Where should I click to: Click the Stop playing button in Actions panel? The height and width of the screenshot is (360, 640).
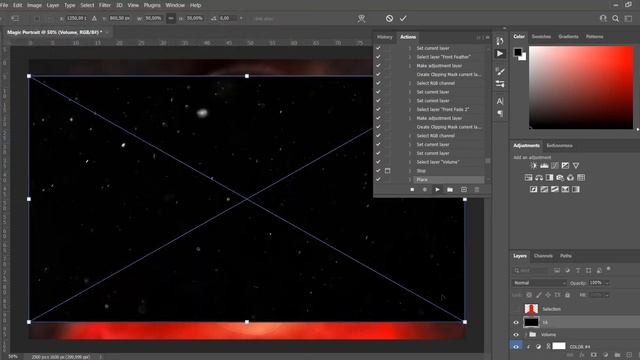pos(412,190)
